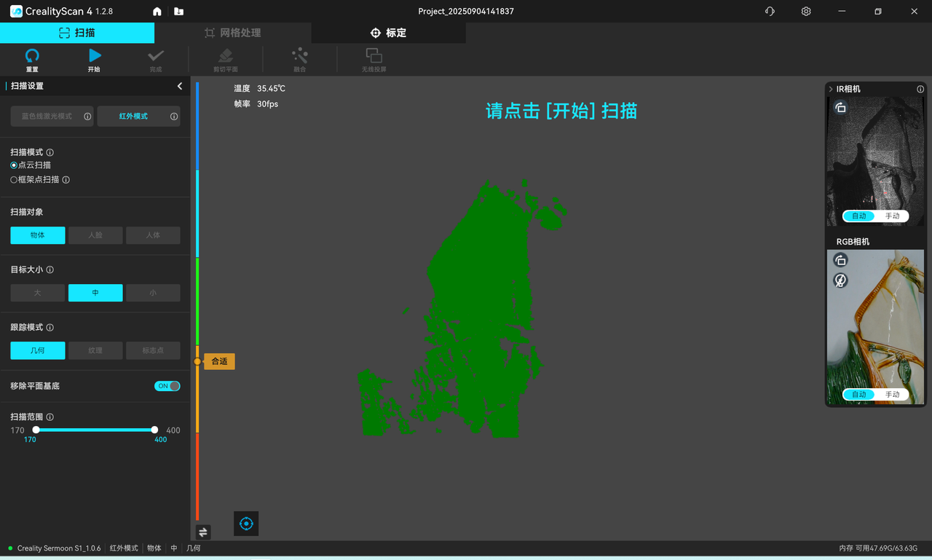The image size is (932, 560).
Task: Switch to the 标定 tab
Action: (388, 33)
